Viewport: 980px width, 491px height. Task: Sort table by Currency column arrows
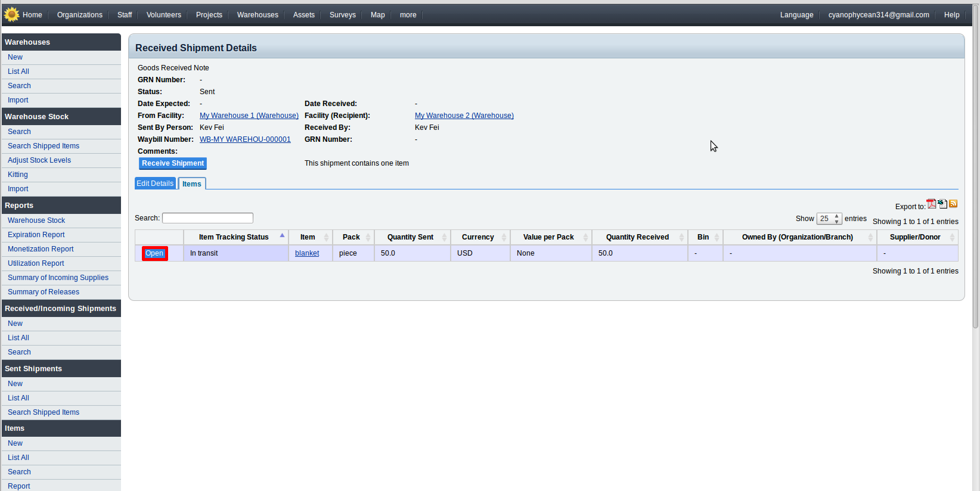point(504,237)
